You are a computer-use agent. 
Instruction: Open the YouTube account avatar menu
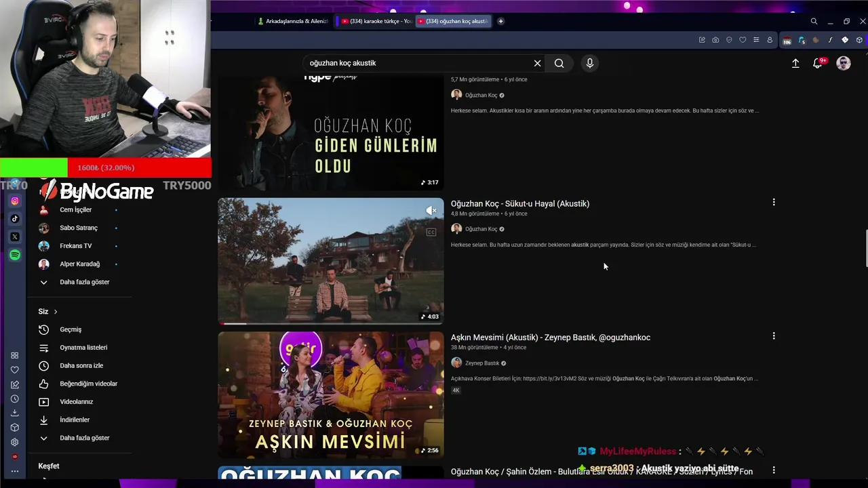click(844, 63)
